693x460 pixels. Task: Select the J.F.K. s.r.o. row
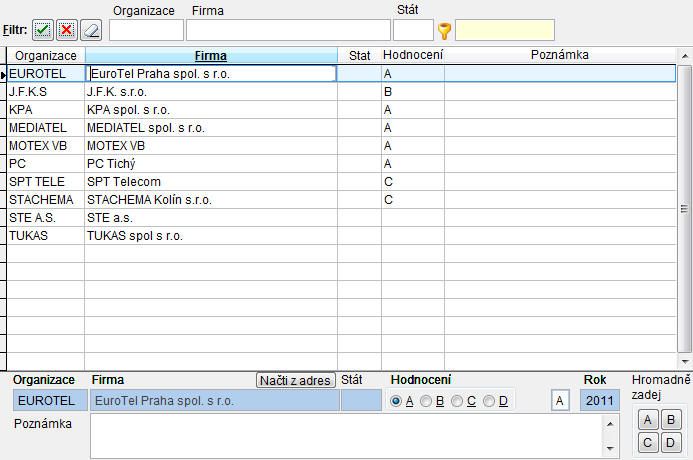pyautogui.click(x=341, y=92)
